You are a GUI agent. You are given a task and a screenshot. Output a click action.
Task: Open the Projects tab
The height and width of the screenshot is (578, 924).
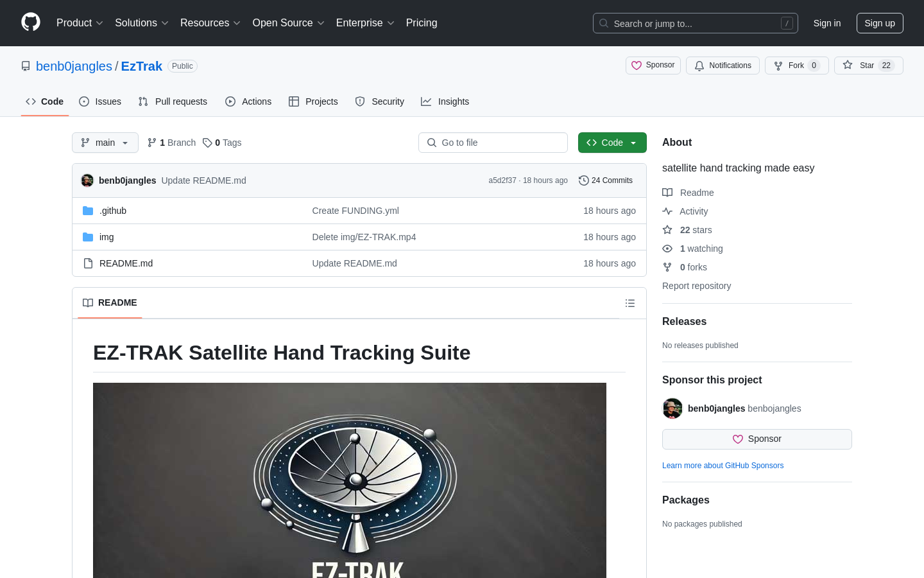[313, 101]
